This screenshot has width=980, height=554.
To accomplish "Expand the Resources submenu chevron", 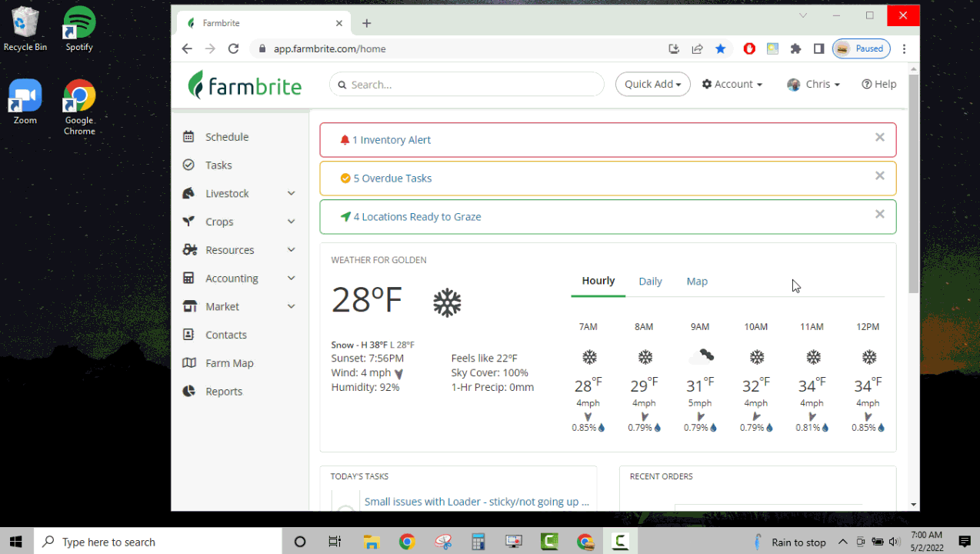I will pyautogui.click(x=291, y=250).
